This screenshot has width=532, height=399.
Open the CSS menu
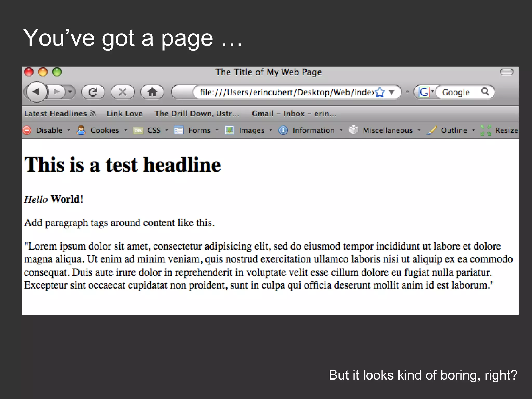154,130
